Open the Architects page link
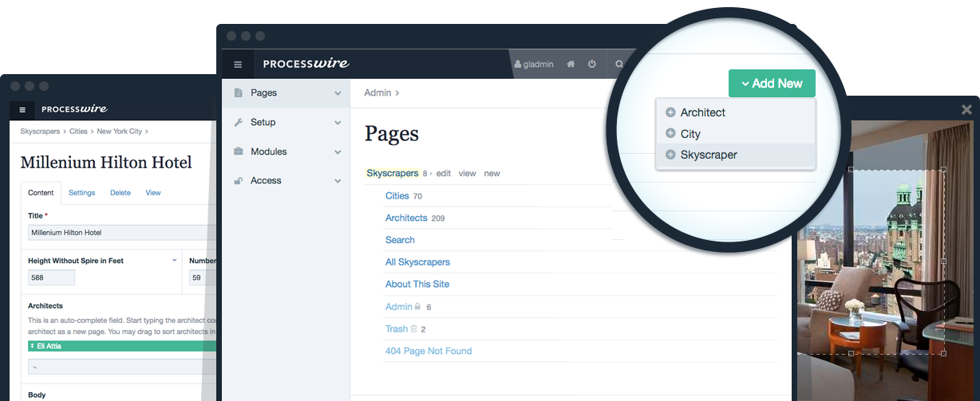 (406, 218)
